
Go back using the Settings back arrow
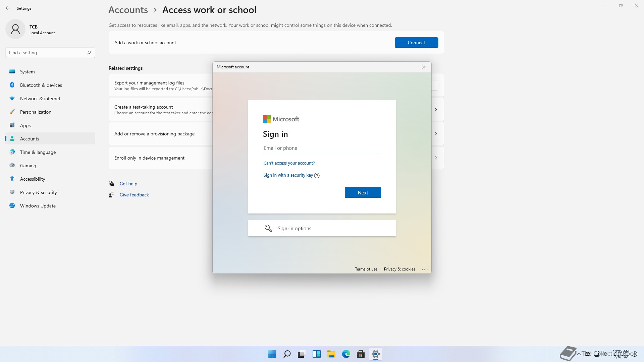[x=8, y=8]
